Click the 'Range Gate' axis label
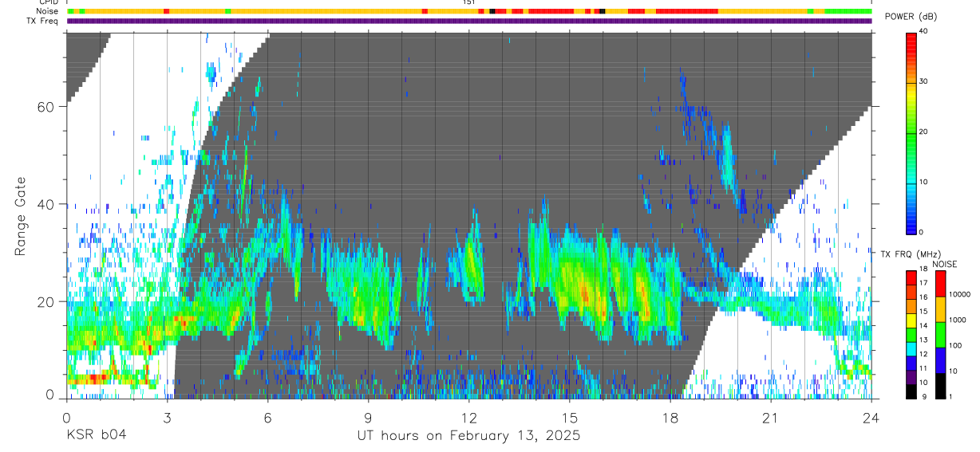 point(21,216)
